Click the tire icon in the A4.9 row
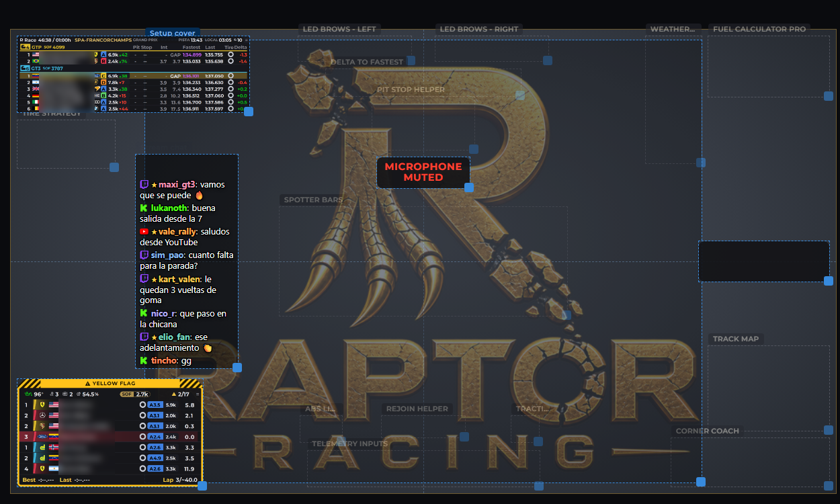Image resolution: width=840 pixels, height=504 pixels. coord(142,458)
